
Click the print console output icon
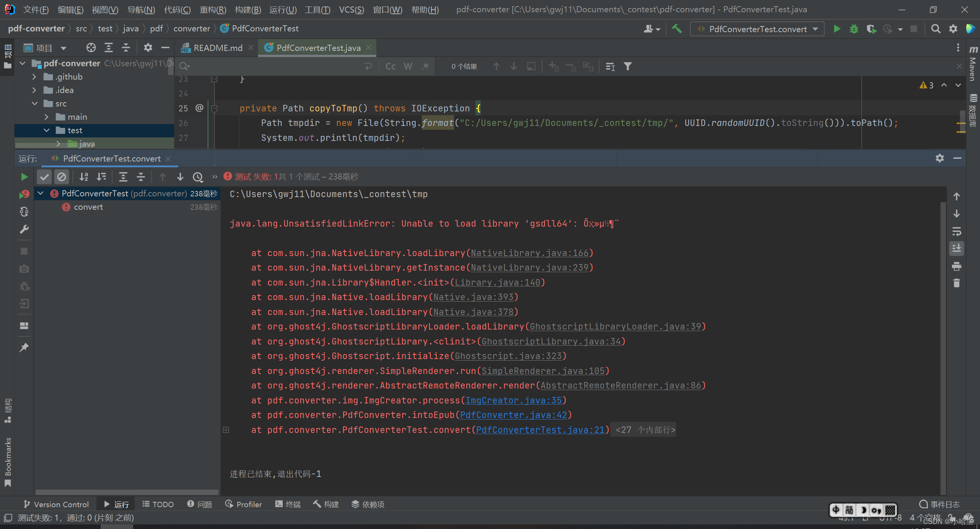click(x=956, y=266)
